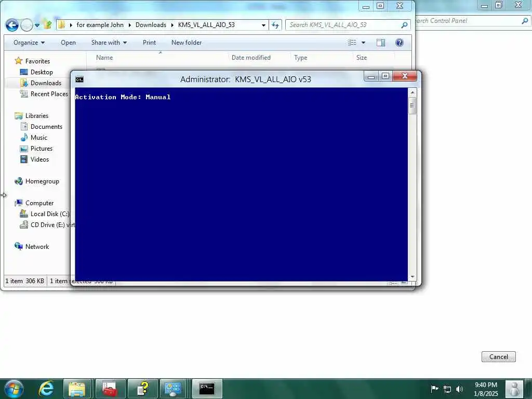The image size is (532, 399).
Task: Click the question-mark document taskbar icon
Action: tap(143, 389)
